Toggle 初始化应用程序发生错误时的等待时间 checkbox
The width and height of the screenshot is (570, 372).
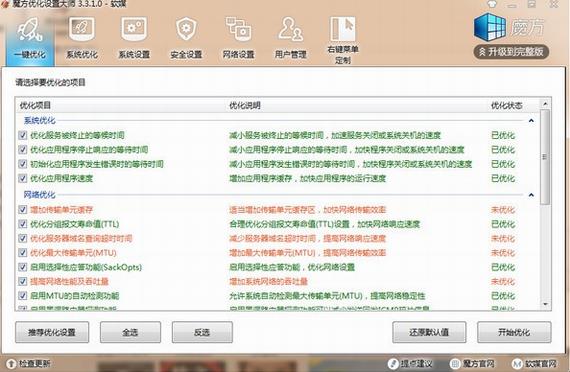coord(23,164)
